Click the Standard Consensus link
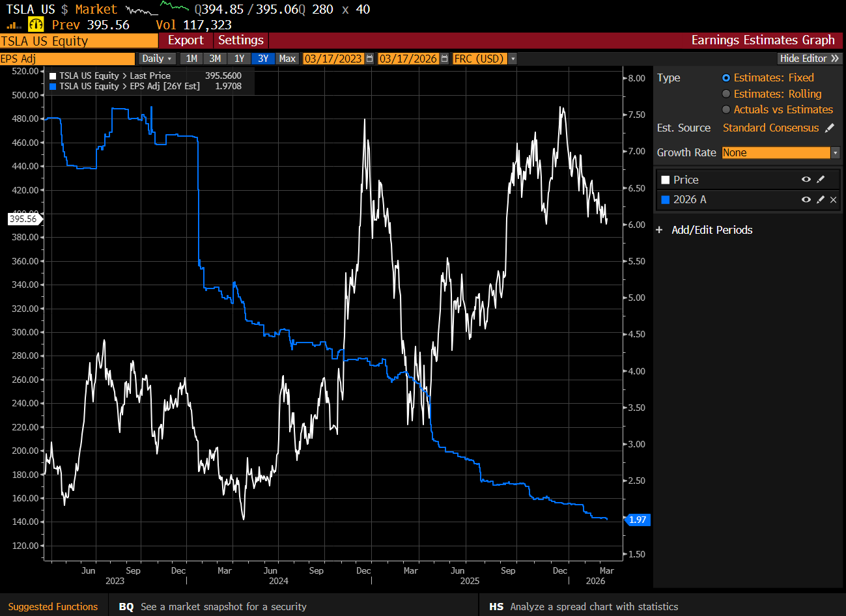Viewport: 846px width, 616px height. pos(770,128)
